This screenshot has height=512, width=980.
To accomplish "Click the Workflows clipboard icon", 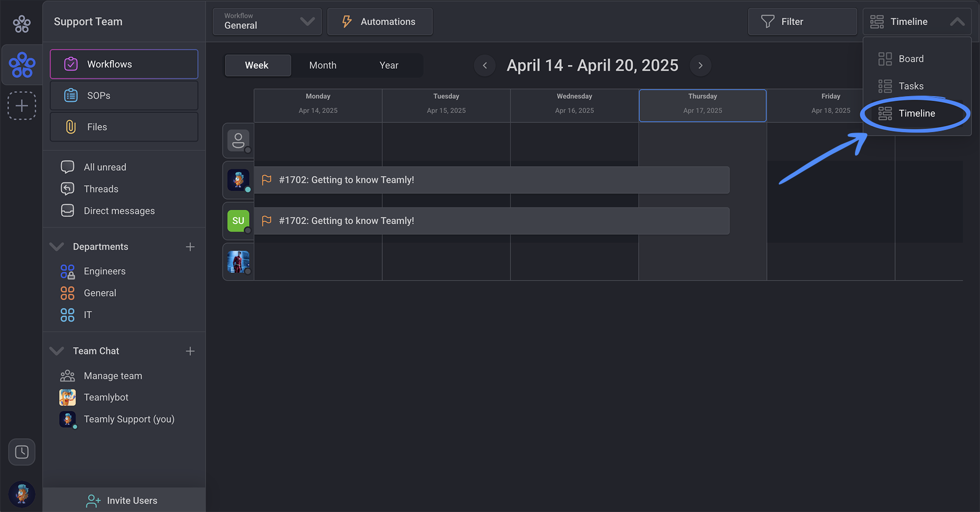I will tap(71, 64).
